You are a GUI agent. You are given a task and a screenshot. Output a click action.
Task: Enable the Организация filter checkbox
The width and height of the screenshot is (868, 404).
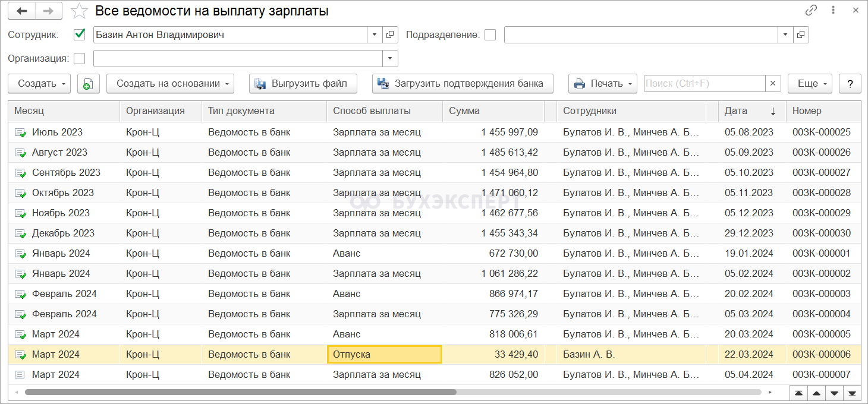[80, 59]
